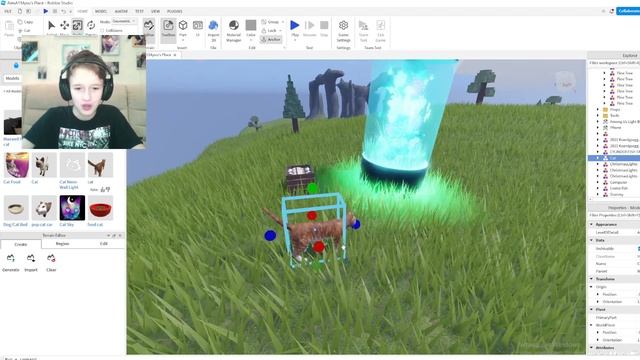Click the Exit Game button
Image resolution: width=640 pixels, height=360 pixels.
pyautogui.click(x=380, y=30)
